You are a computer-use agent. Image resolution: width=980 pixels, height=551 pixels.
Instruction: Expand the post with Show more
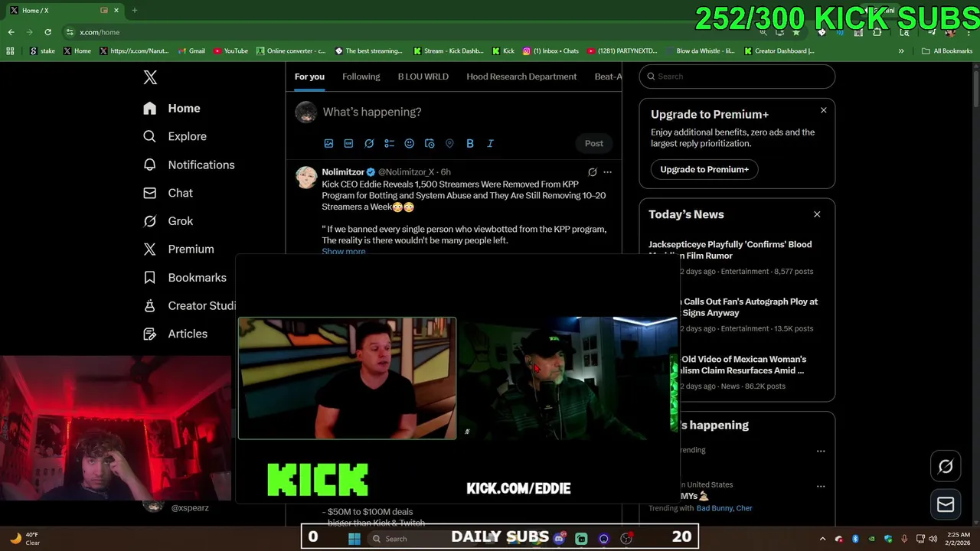point(343,252)
